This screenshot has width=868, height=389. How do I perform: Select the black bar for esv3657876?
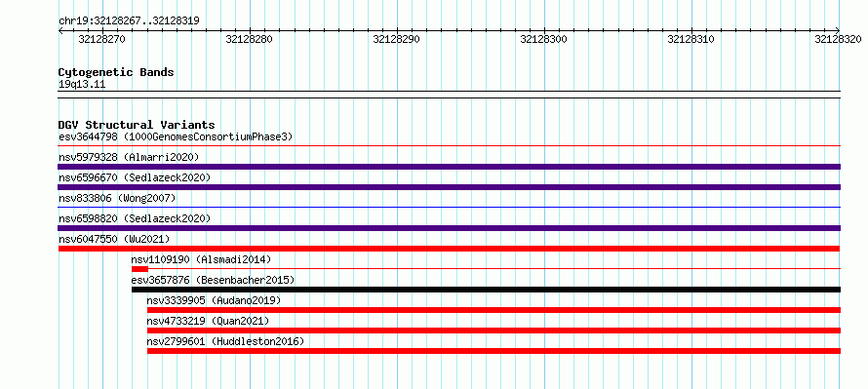coord(486,290)
